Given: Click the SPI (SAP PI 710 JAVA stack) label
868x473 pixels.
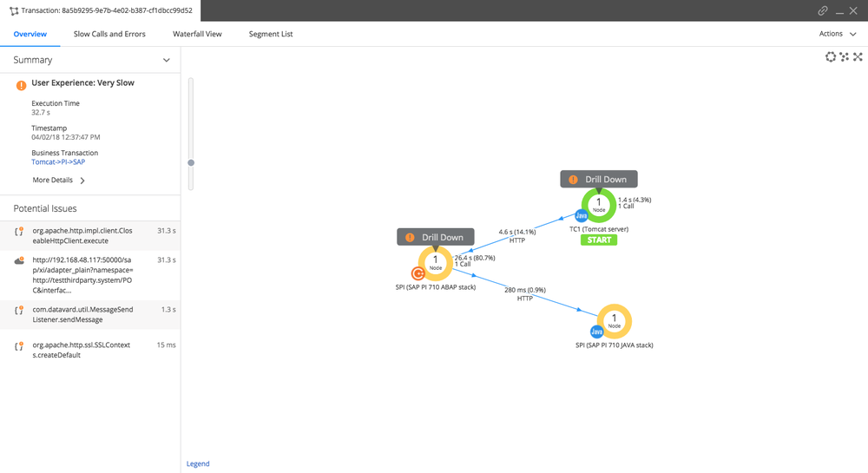Looking at the screenshot, I should pyautogui.click(x=615, y=345).
